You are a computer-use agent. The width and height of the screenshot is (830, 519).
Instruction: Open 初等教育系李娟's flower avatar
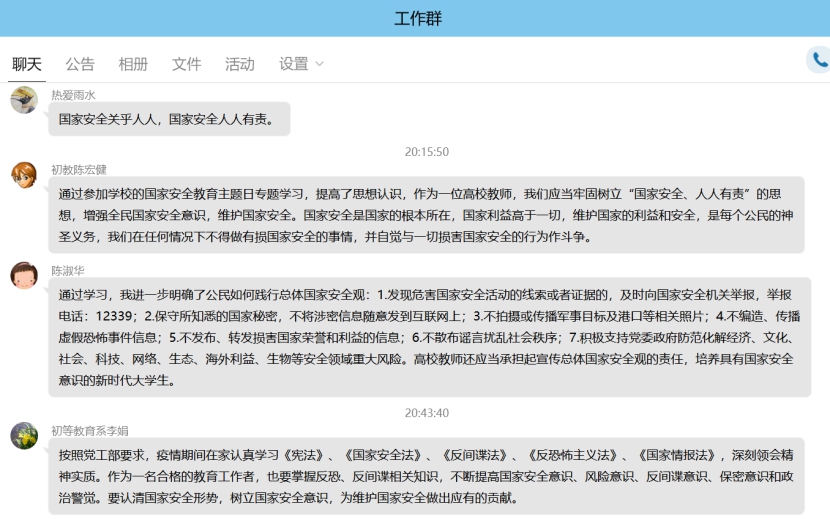coord(24,435)
